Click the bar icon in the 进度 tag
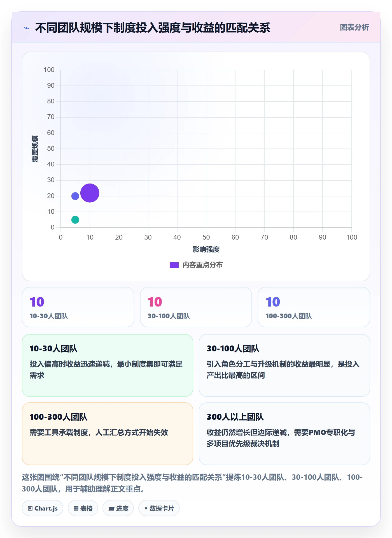 coord(111,509)
